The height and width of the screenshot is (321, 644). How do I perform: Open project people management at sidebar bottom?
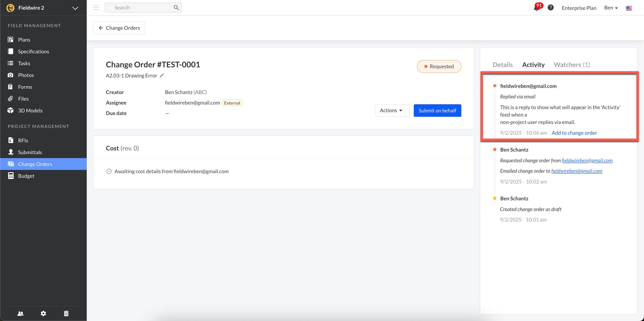[21, 313]
